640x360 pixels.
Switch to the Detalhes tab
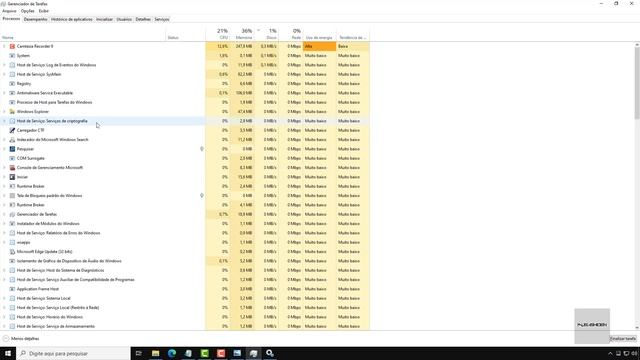tap(143, 19)
